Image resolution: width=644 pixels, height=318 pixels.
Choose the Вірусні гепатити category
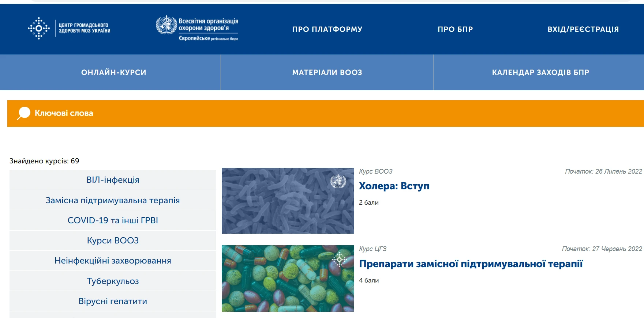(113, 301)
